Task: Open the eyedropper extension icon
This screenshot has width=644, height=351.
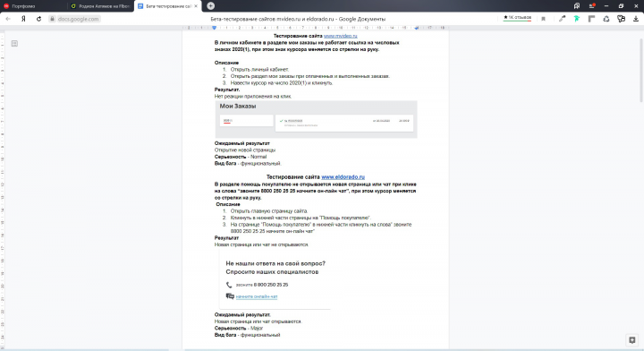Action: tap(562, 19)
